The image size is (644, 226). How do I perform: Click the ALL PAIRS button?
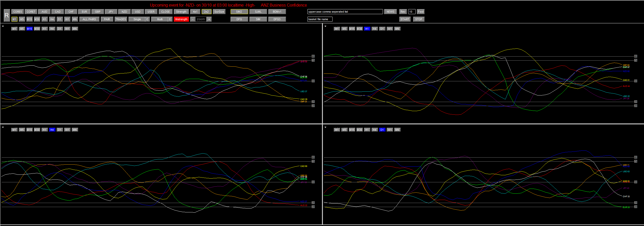pos(89,19)
